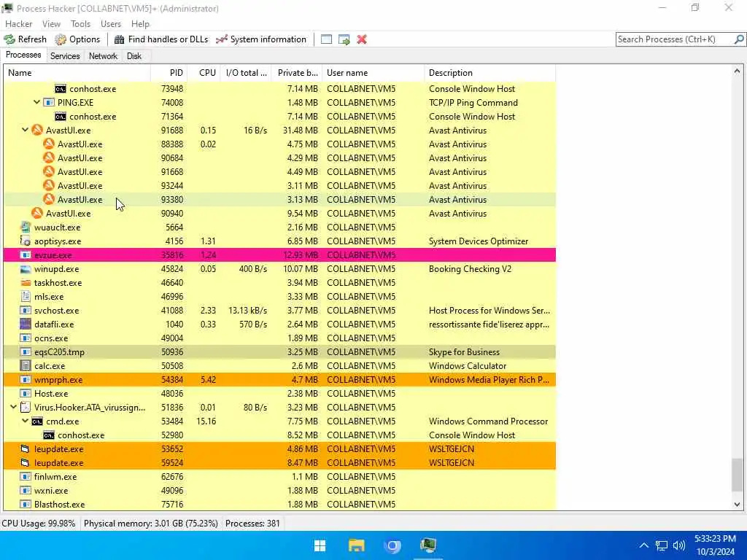747x560 pixels.
Task: Select the Processes tab
Action: coord(23,55)
